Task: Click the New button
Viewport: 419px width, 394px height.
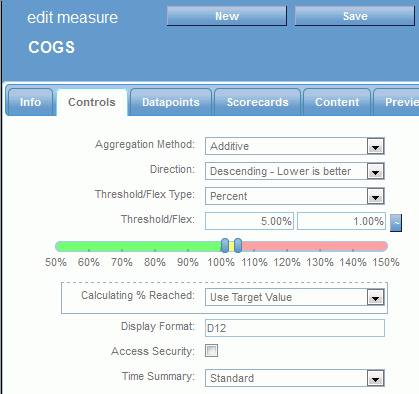Action: (x=227, y=16)
